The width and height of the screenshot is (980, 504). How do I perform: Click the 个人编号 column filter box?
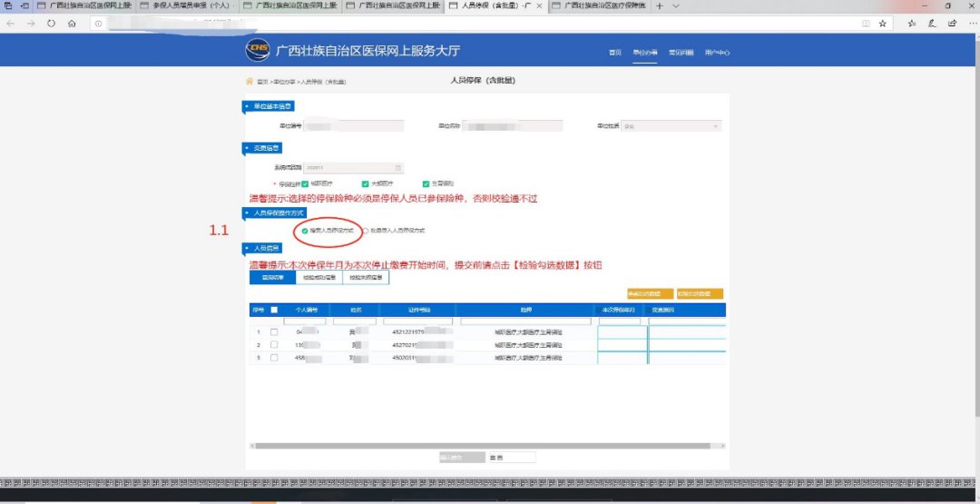pos(304,321)
